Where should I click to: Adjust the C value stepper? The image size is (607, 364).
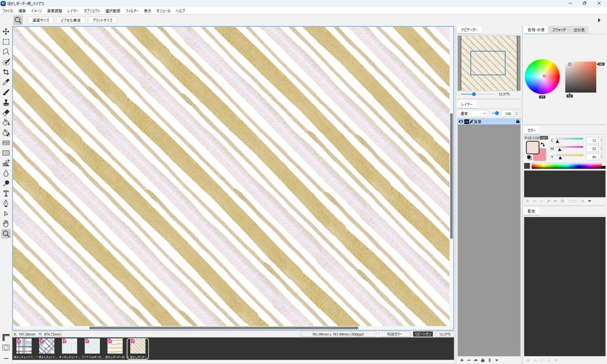click(x=602, y=141)
